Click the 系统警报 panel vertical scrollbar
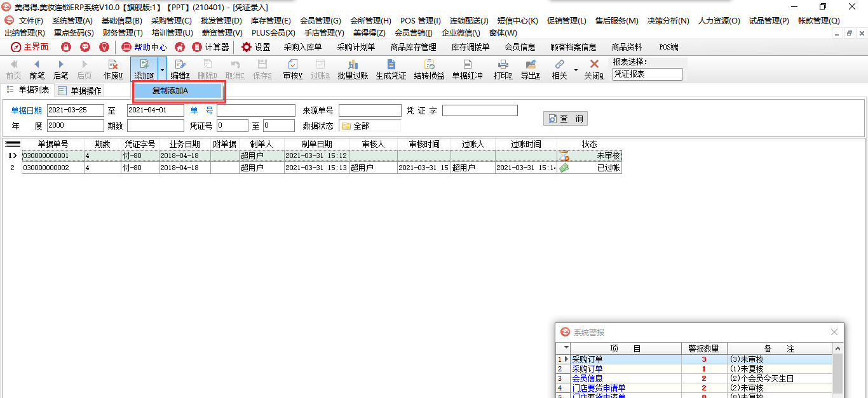Image resolution: width=868 pixels, height=398 pixels. [x=837, y=375]
